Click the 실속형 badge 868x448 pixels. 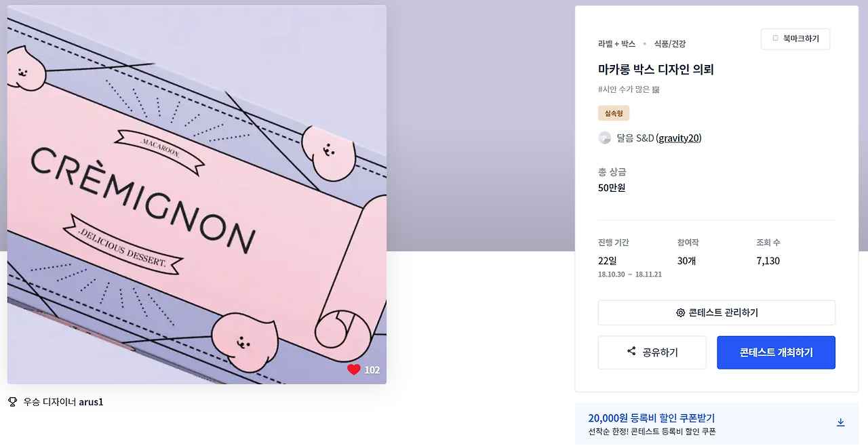click(x=614, y=113)
